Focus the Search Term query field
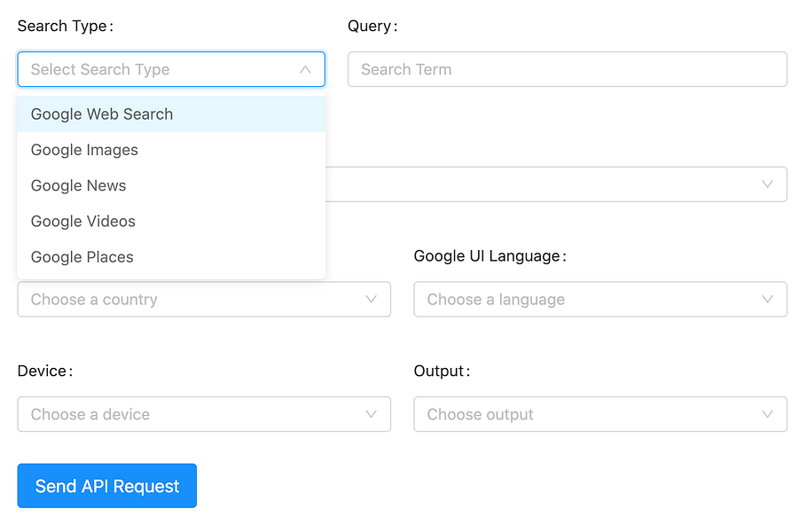806x532 pixels. click(567, 69)
